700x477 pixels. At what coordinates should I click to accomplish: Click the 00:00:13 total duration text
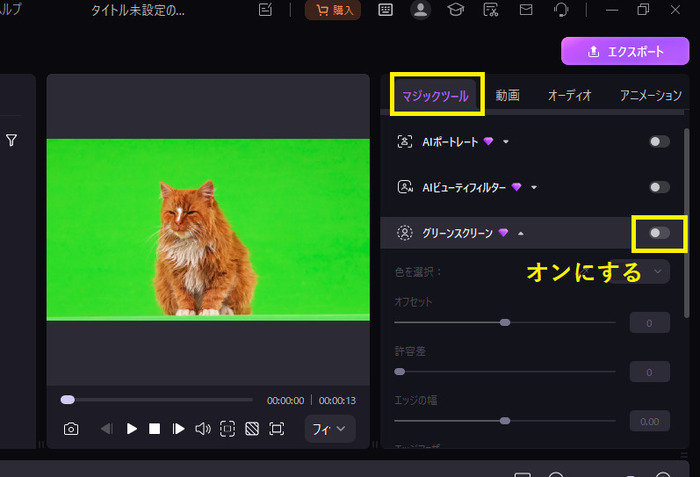(x=337, y=401)
